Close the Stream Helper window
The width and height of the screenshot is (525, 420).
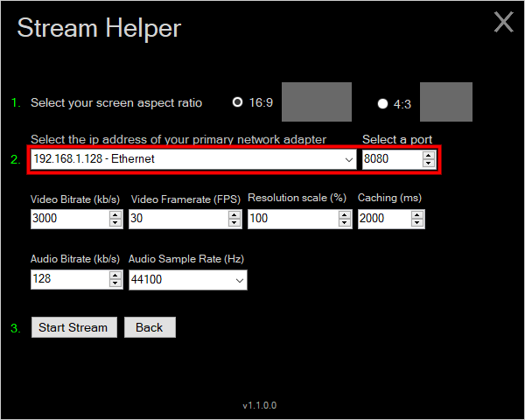[504, 22]
